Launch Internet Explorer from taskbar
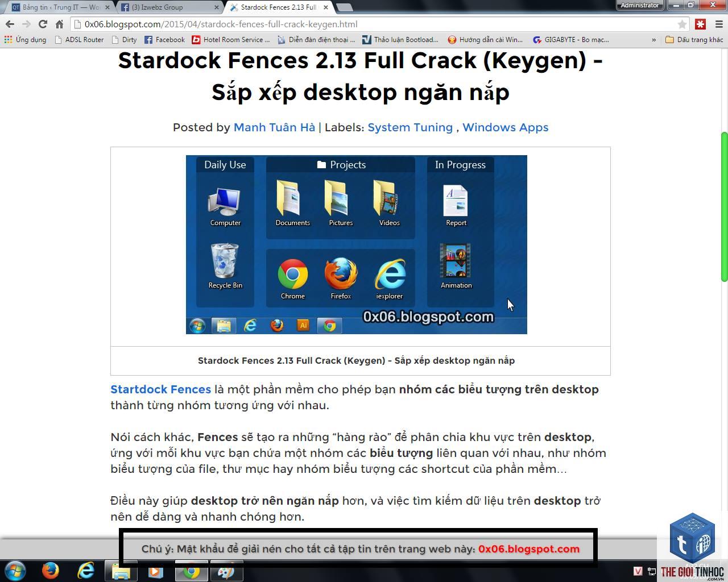728x582 pixels. click(86, 570)
